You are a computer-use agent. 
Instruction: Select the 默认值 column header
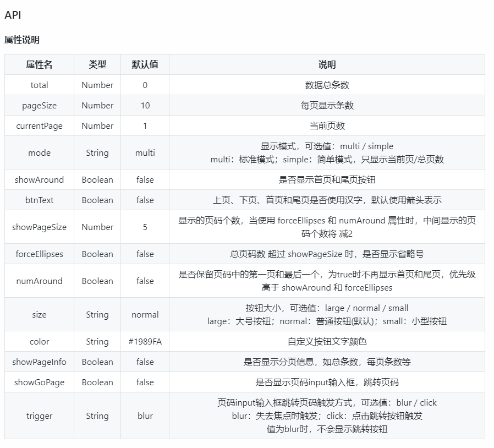[145, 64]
